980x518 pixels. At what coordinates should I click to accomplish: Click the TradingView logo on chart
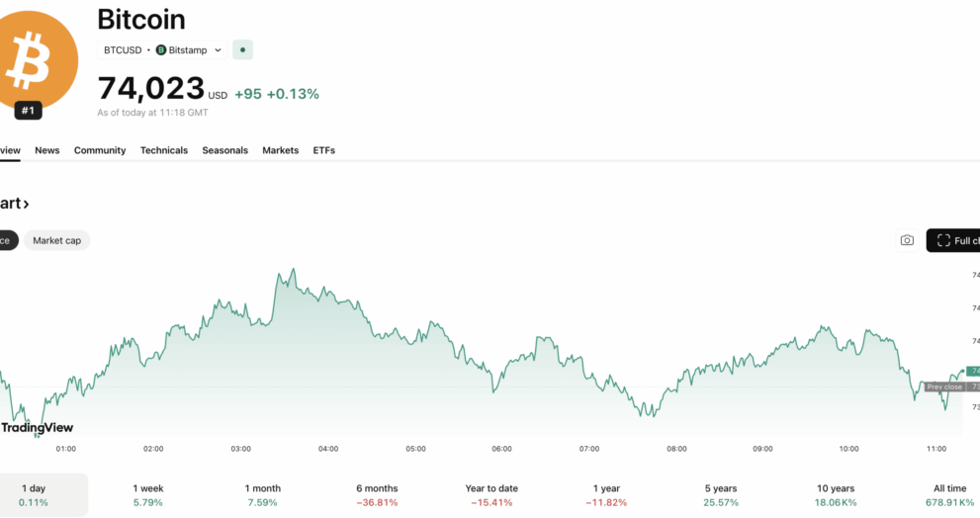point(37,428)
